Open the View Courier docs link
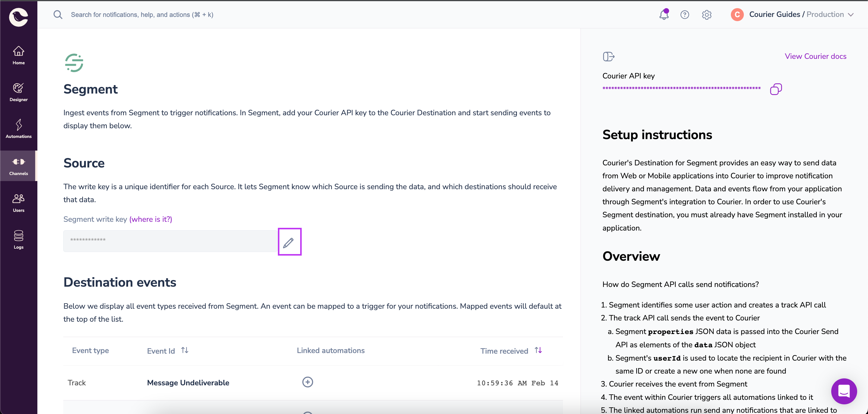This screenshot has height=414, width=868. point(816,56)
